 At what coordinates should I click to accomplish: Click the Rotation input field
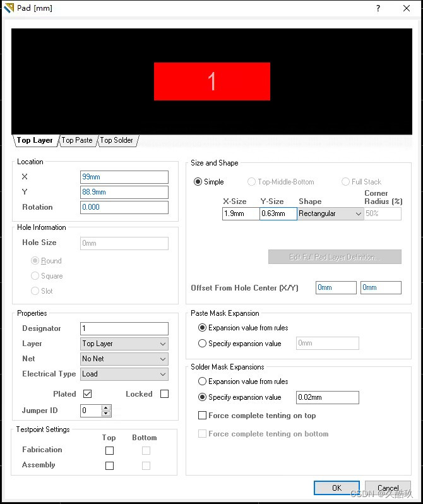click(x=124, y=207)
